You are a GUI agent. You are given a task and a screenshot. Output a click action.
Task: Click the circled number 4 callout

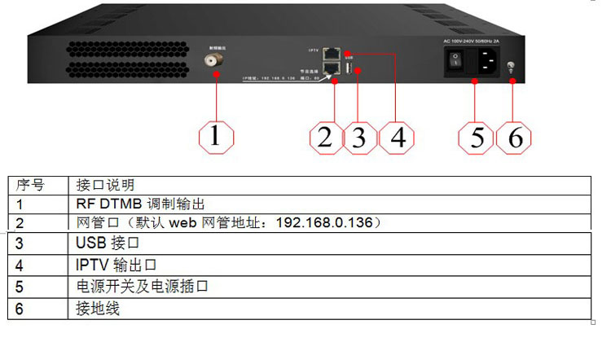(397, 138)
